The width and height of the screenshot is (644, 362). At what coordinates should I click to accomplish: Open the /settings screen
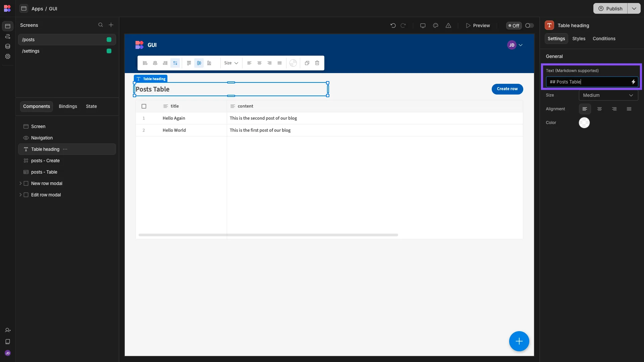coord(67,51)
